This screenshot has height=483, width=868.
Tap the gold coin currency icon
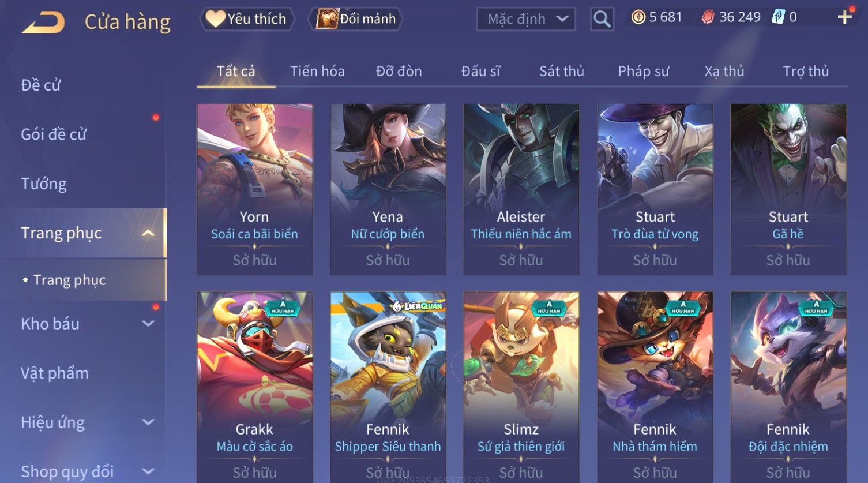click(638, 17)
